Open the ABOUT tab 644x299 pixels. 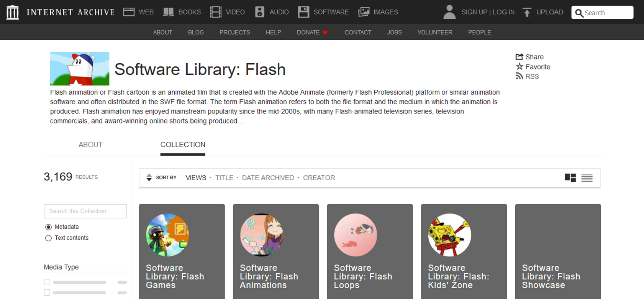(x=90, y=145)
